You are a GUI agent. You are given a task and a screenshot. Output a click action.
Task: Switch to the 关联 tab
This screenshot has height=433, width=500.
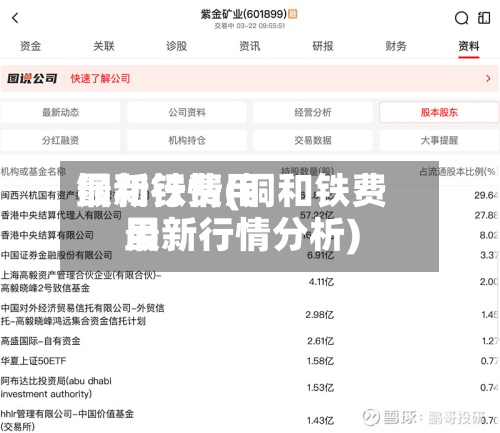(104, 46)
